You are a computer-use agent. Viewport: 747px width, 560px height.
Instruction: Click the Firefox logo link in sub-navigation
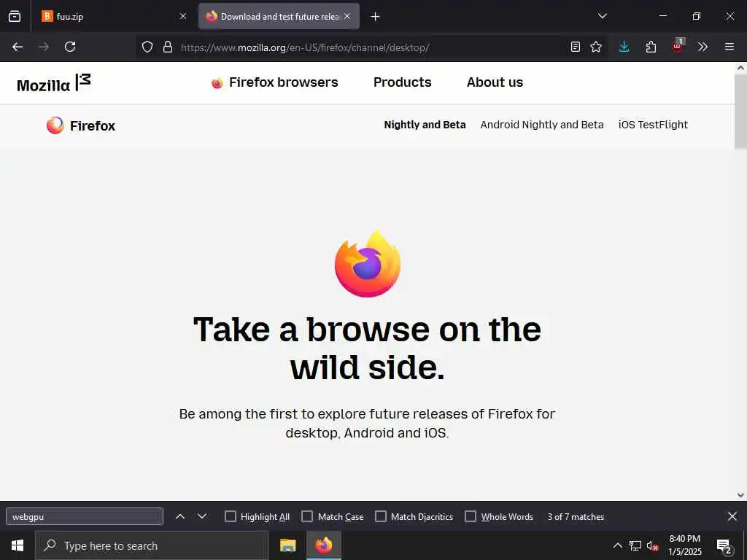81,125
